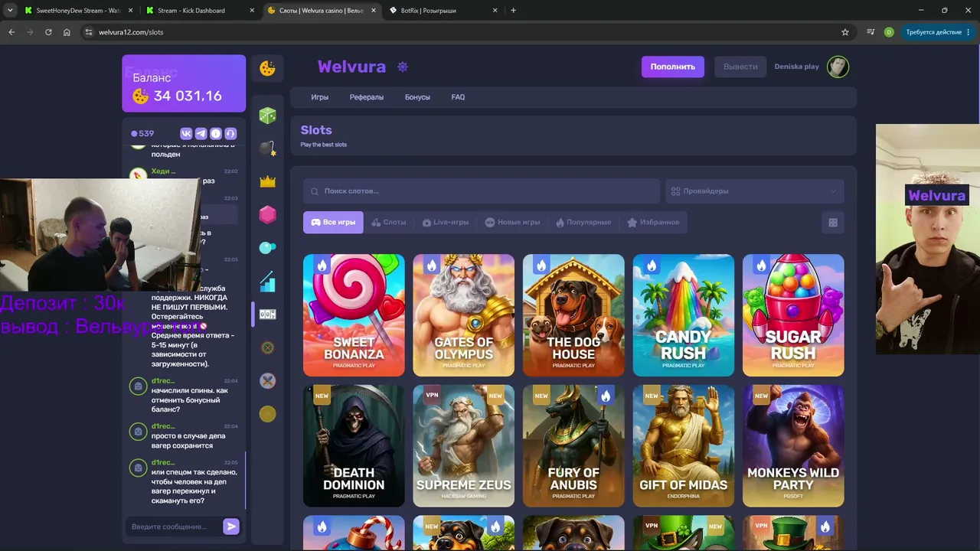Bookmark this page with the star icon

click(x=845, y=32)
